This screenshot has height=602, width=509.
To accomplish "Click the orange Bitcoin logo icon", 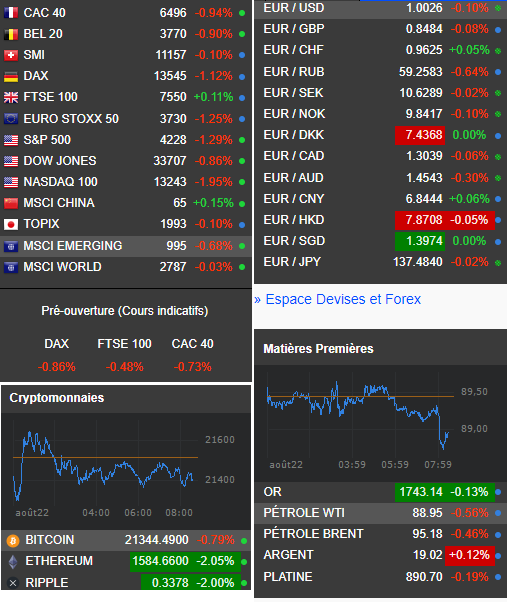I will [13, 541].
